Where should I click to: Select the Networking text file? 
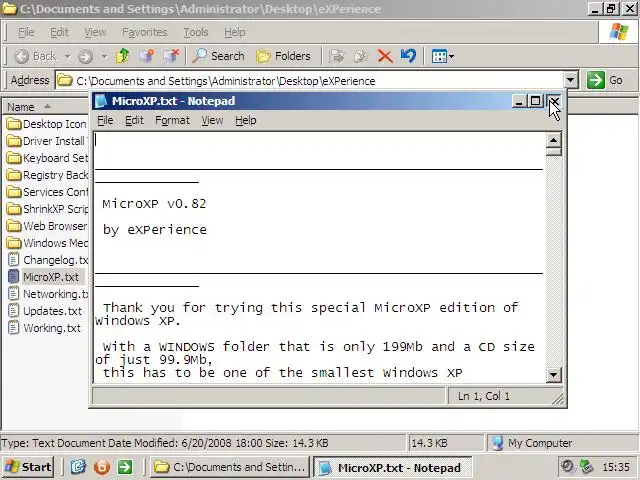(47, 294)
